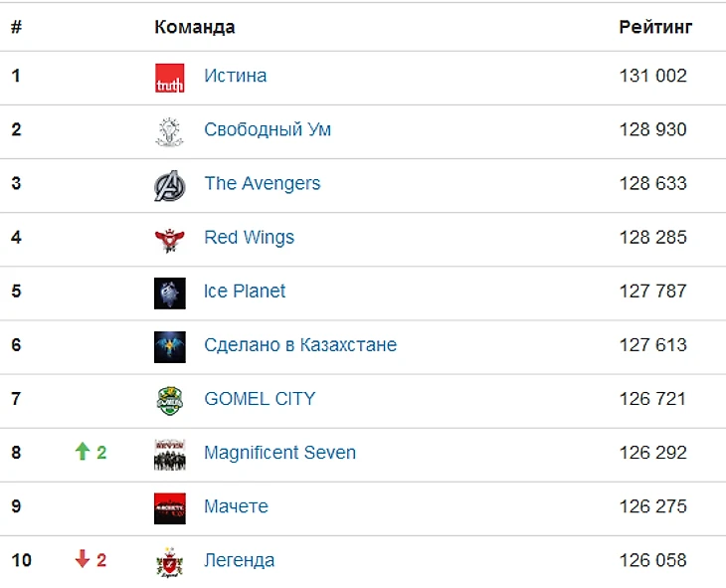Open The Avengers team link

click(263, 183)
